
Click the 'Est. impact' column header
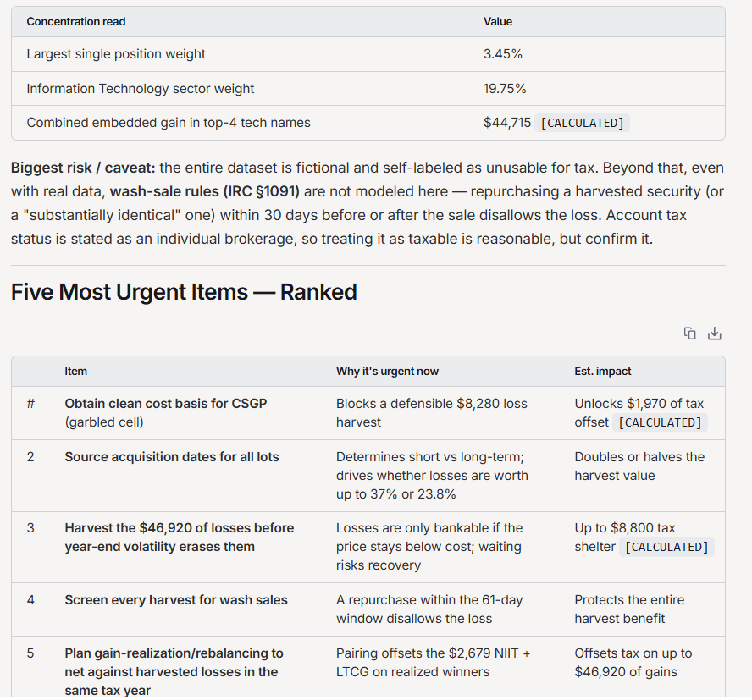(603, 371)
